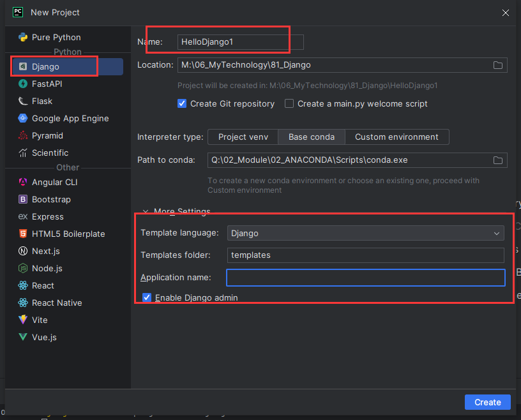Image resolution: width=521 pixels, height=420 pixels.
Task: Toggle Create Git repository checkbox
Action: [x=182, y=103]
